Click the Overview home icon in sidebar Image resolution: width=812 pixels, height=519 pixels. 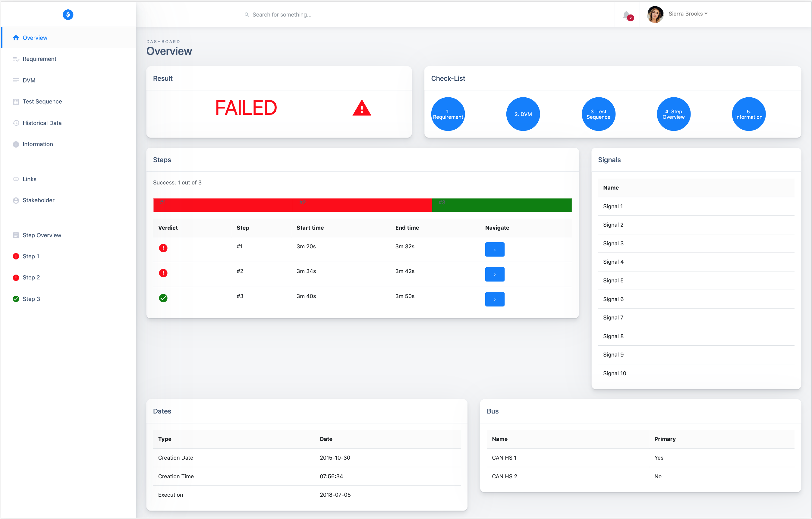(x=16, y=38)
